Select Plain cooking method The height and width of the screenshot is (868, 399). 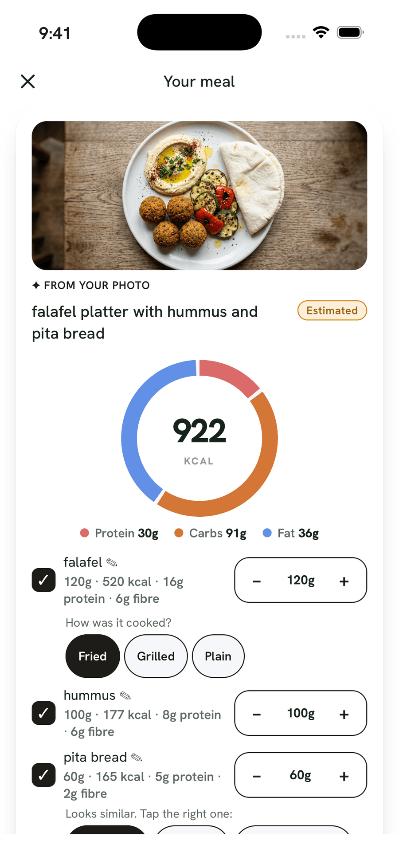pyautogui.click(x=218, y=656)
